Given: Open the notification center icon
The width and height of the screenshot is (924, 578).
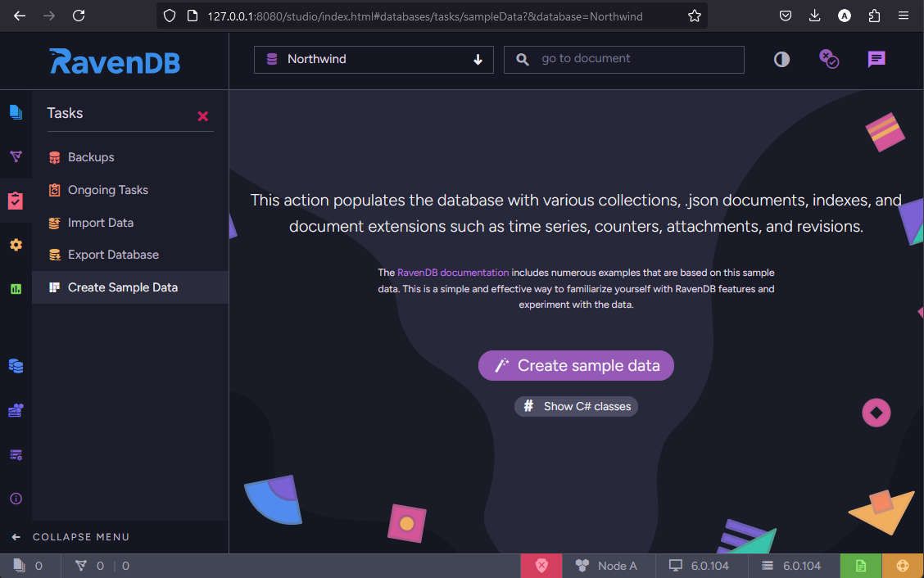Looking at the screenshot, I should [829, 59].
